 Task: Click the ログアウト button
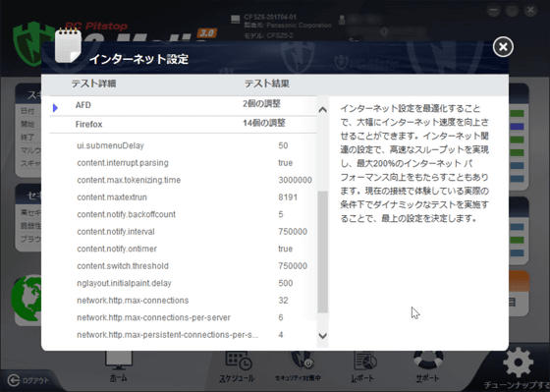[x=28, y=380]
